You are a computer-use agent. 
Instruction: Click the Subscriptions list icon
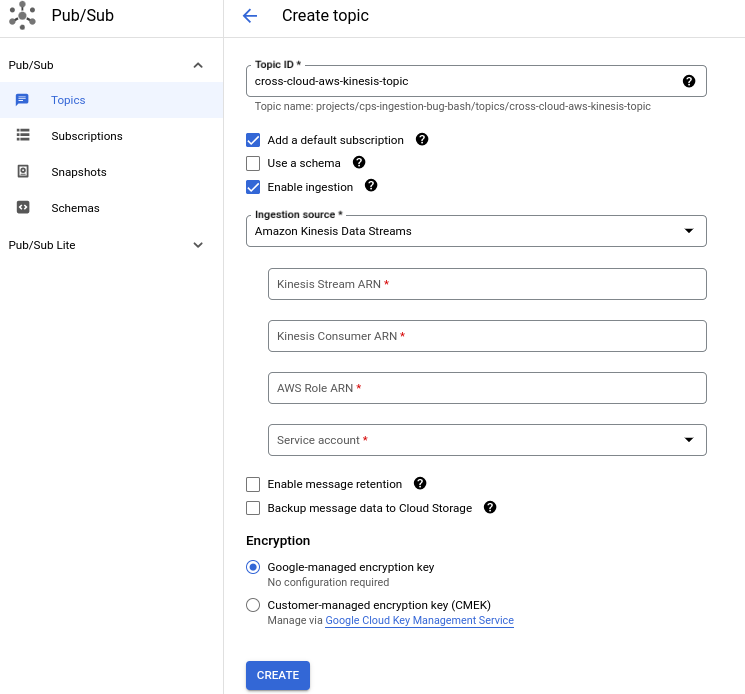click(23, 135)
